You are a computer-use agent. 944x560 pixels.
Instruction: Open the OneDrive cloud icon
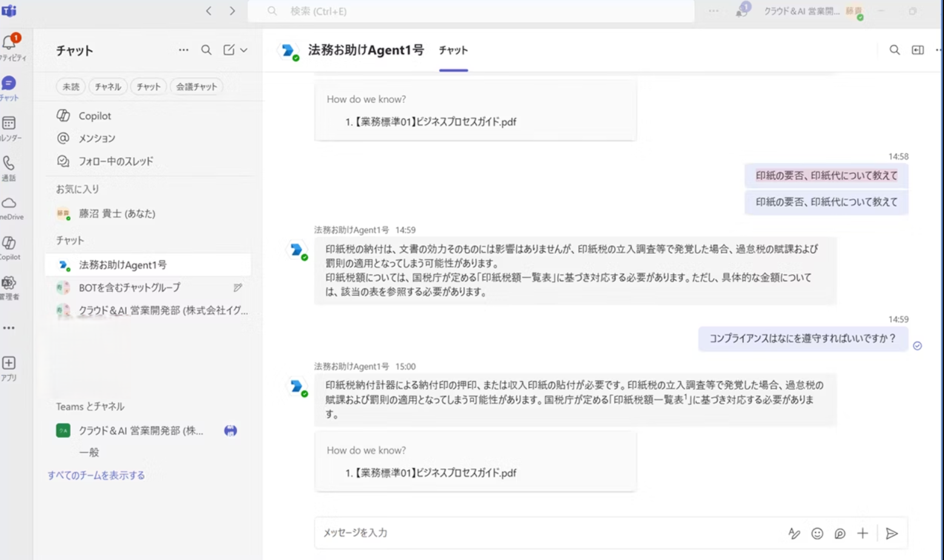click(x=8, y=203)
